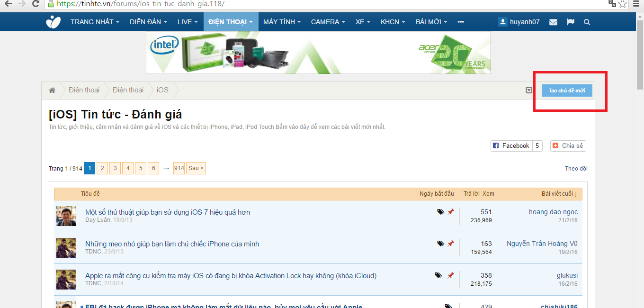Go to page 2 of threads
The height and width of the screenshot is (308, 644).
click(x=102, y=168)
